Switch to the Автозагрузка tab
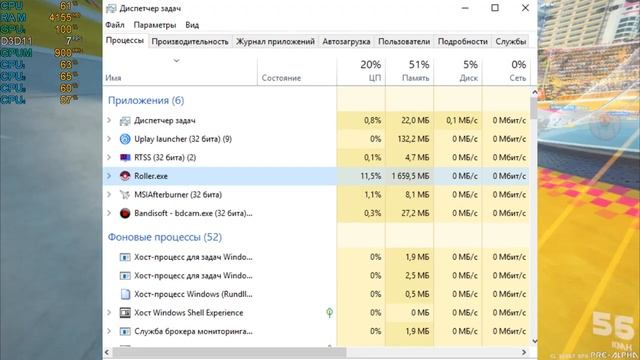640x360 pixels. (346, 42)
